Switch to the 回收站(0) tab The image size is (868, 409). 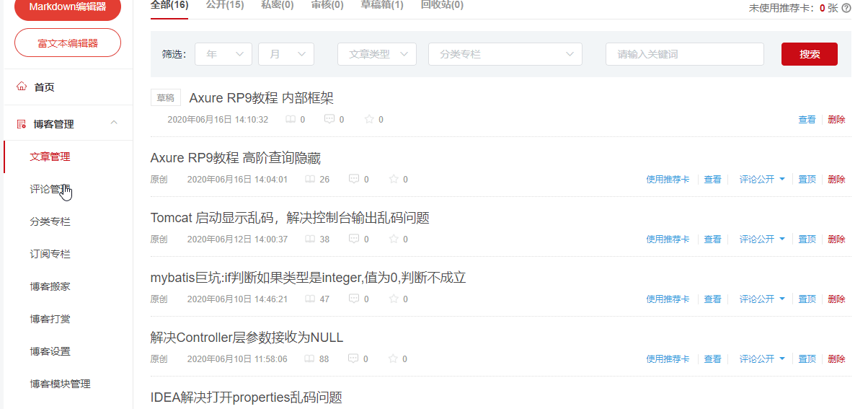pos(442,5)
